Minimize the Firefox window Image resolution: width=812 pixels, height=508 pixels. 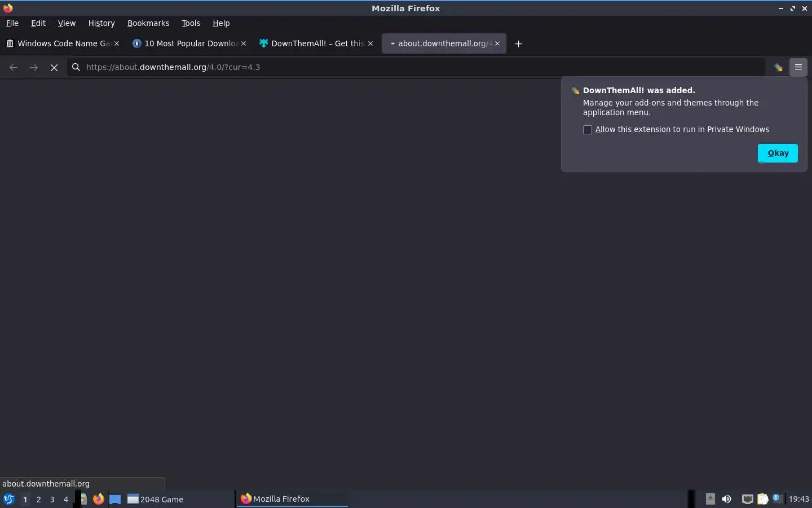click(781, 8)
